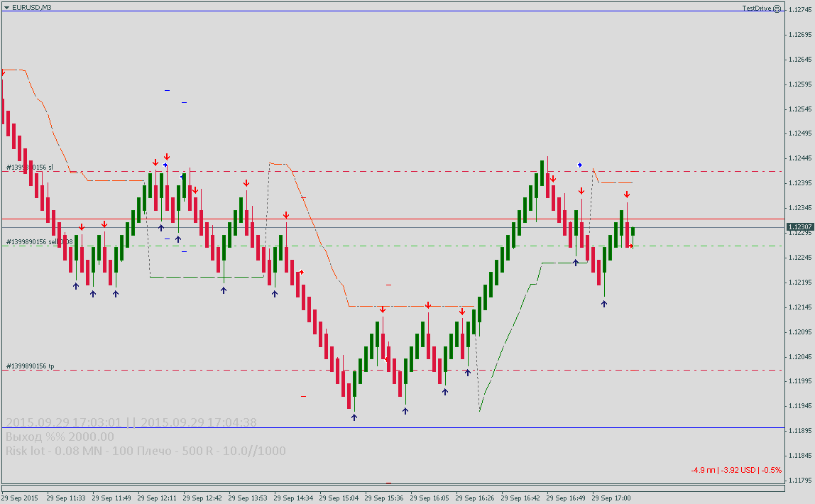This screenshot has width=815, height=504.
Task: Click the '29 Sep 16:05' time axis label
Action: (x=430, y=498)
